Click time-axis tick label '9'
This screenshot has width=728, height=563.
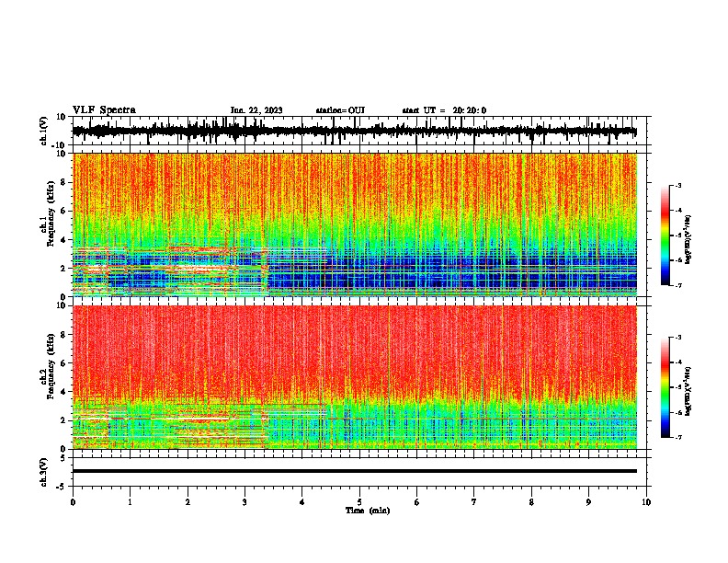[x=588, y=502]
